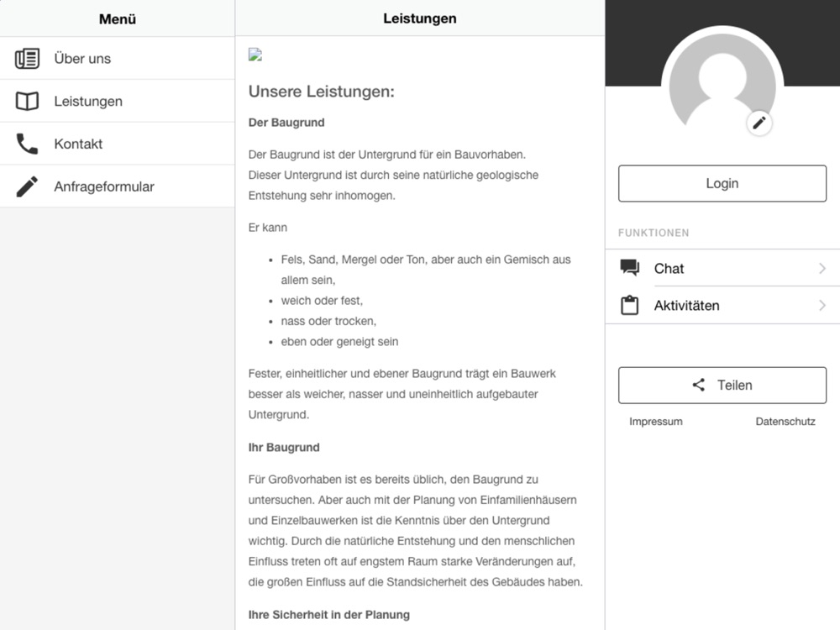Click the broken image placeholder above heading
This screenshot has height=630, width=840.
255,55
